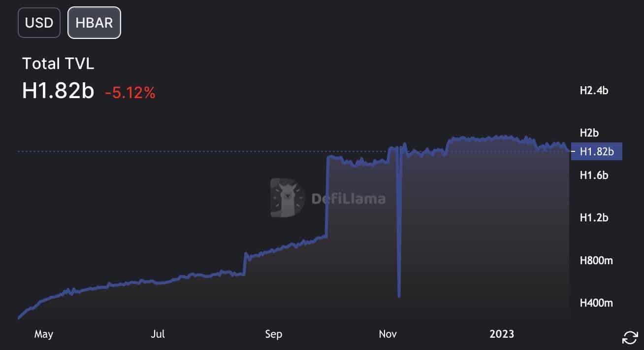Click the DefiLlama watermark text
Viewport: 644px width, 350px height.
pyautogui.click(x=349, y=199)
